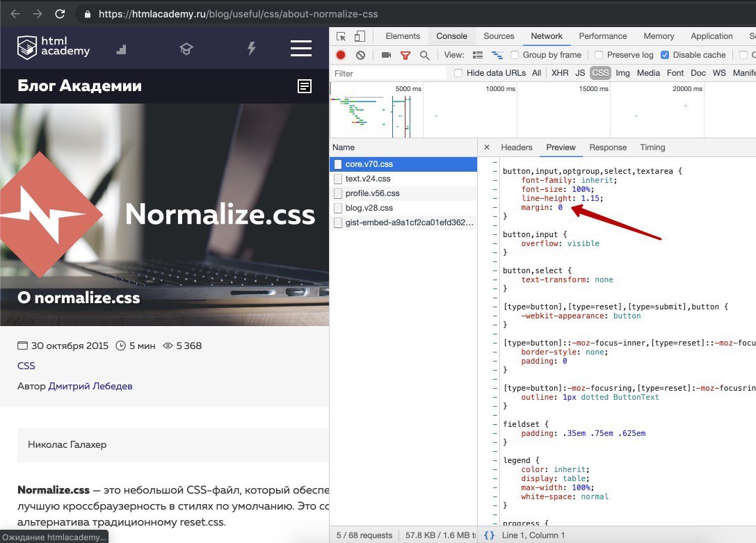Image resolution: width=756 pixels, height=543 pixels.
Task: Enable the Preserve log checkbox
Action: pyautogui.click(x=599, y=55)
